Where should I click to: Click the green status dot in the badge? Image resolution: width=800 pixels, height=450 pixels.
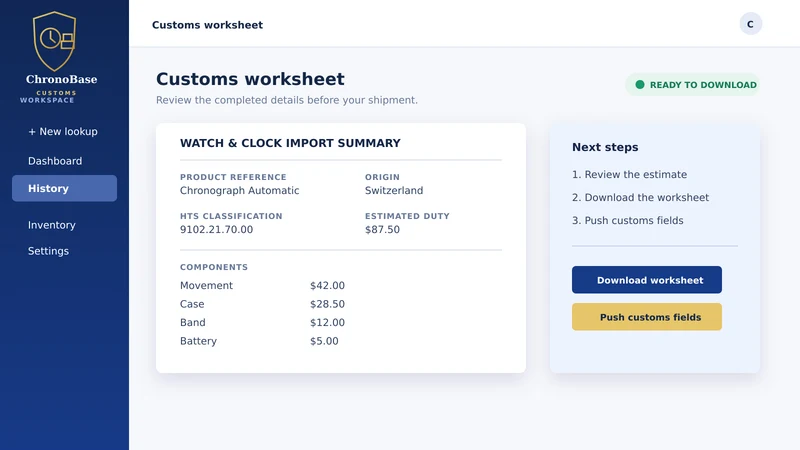coord(640,85)
